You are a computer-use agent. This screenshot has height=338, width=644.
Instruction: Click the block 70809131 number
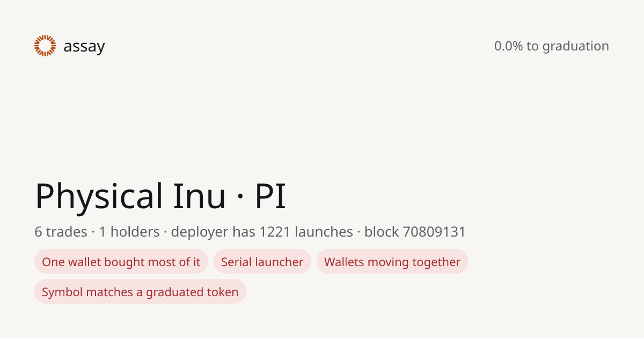(415, 232)
